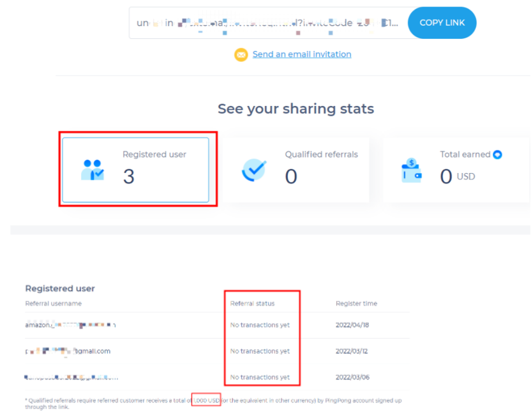Image resolution: width=531 pixels, height=420 pixels.
Task: Click the Referral status column header
Action: click(252, 303)
